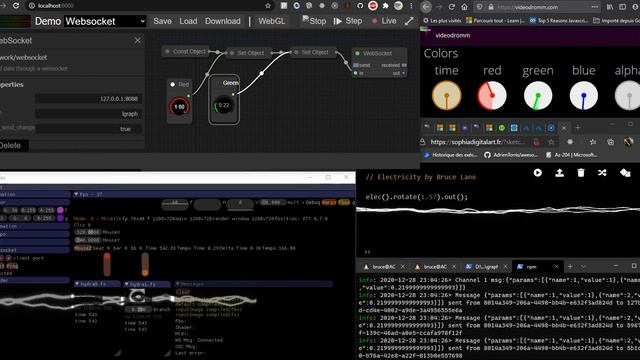Add a new terminal tab

pos(570,267)
